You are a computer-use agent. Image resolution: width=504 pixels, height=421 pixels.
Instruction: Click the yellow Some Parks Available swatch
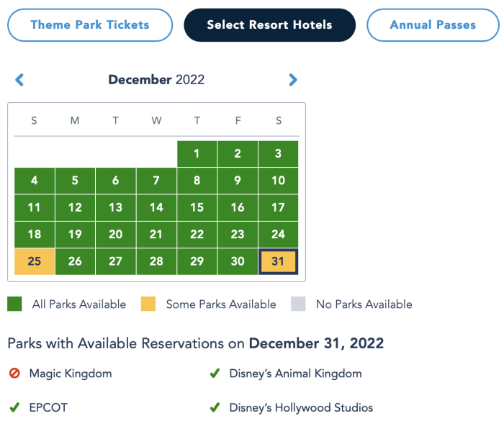tap(148, 304)
